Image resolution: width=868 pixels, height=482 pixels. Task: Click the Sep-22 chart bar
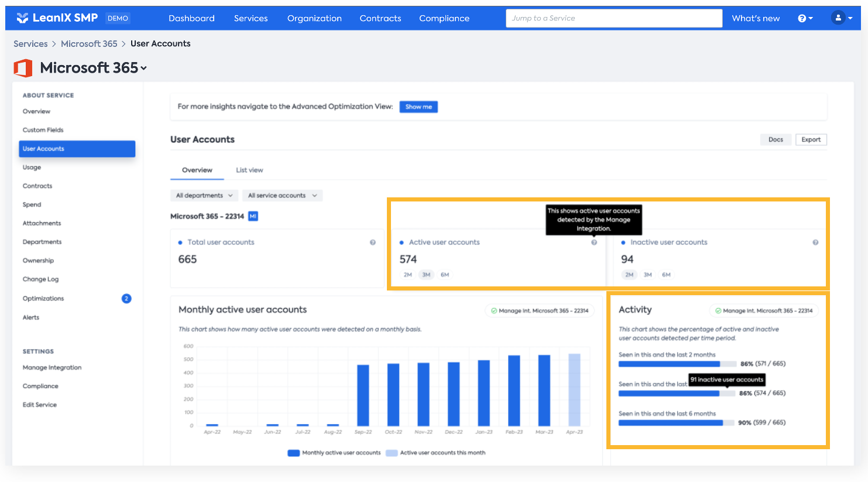pos(363,395)
